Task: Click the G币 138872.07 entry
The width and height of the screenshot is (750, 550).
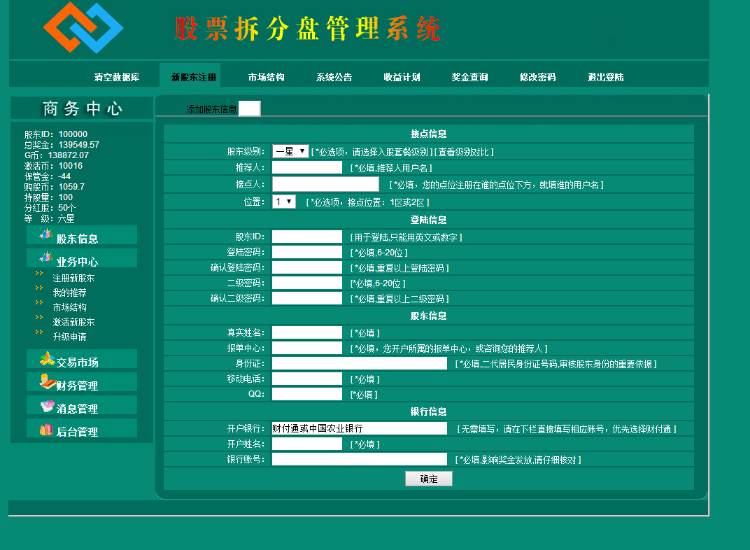Action: [56, 155]
